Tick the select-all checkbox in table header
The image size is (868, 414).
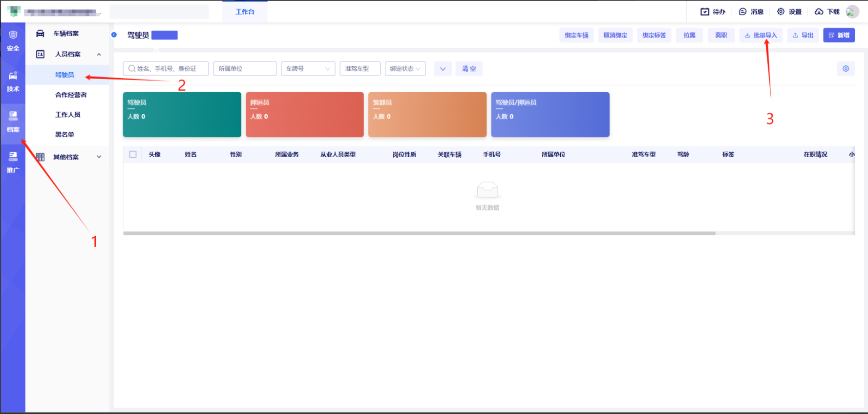(133, 154)
